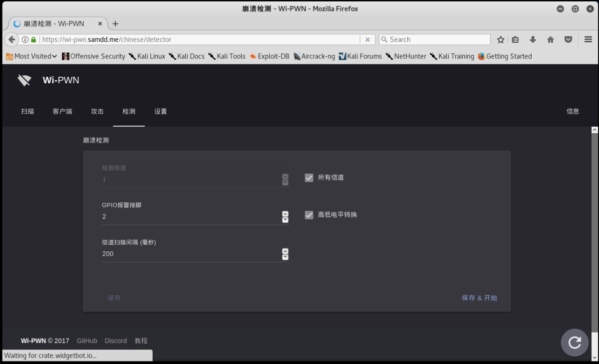Increase the GPIO报警接脚 value with up arrow

point(285,214)
